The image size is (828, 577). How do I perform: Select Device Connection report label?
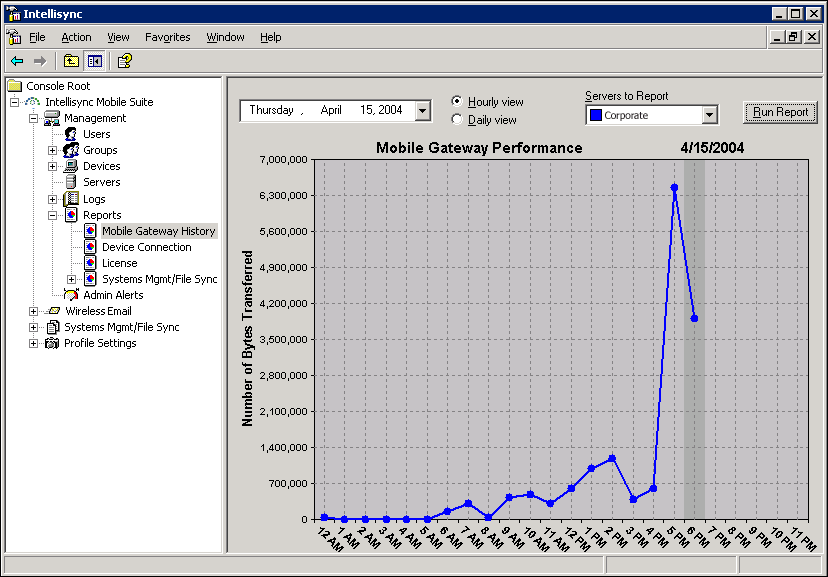(147, 247)
